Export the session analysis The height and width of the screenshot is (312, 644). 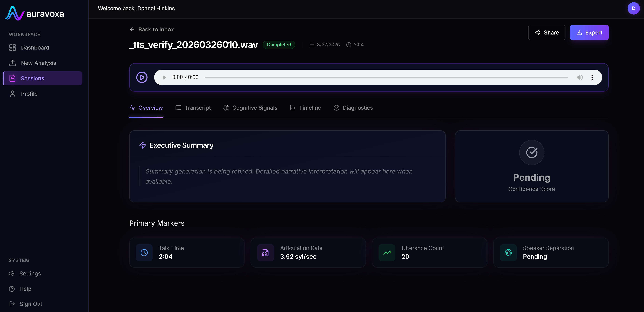point(589,32)
